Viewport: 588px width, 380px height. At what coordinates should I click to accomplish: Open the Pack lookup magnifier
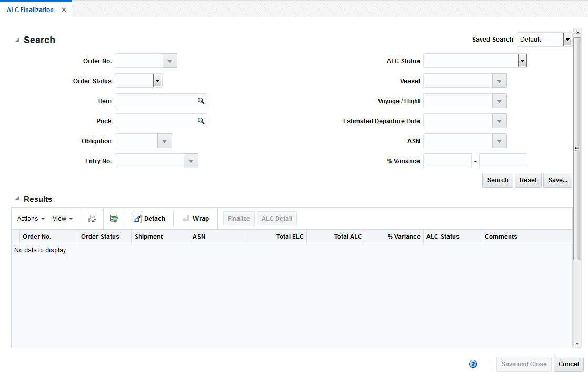[x=201, y=121]
